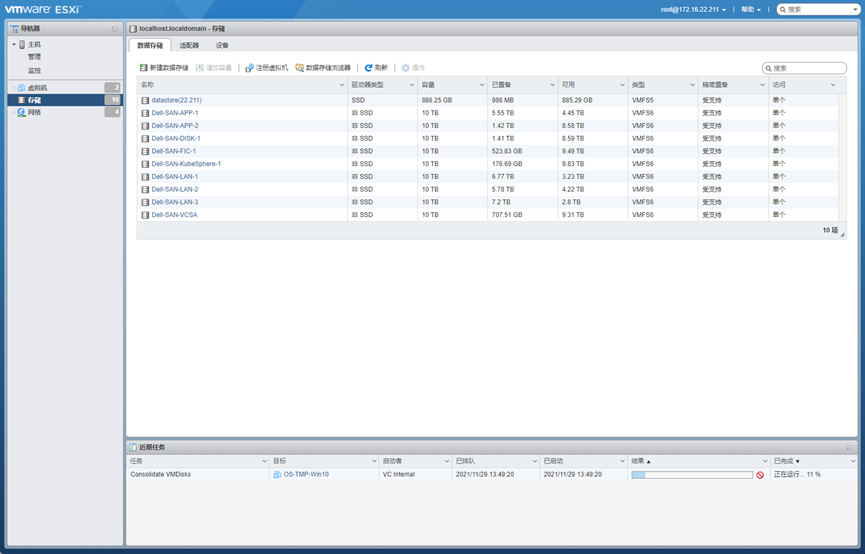Click the Storage count badge 10
865x554 pixels.
(x=113, y=100)
